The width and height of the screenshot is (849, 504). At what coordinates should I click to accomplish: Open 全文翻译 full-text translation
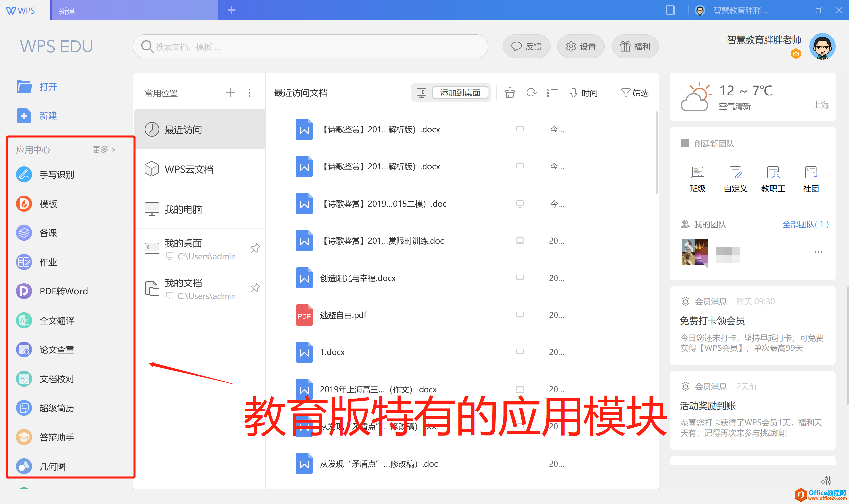tap(45, 320)
